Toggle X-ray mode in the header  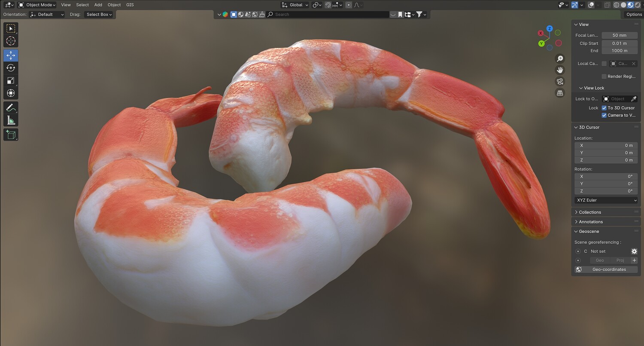point(607,5)
